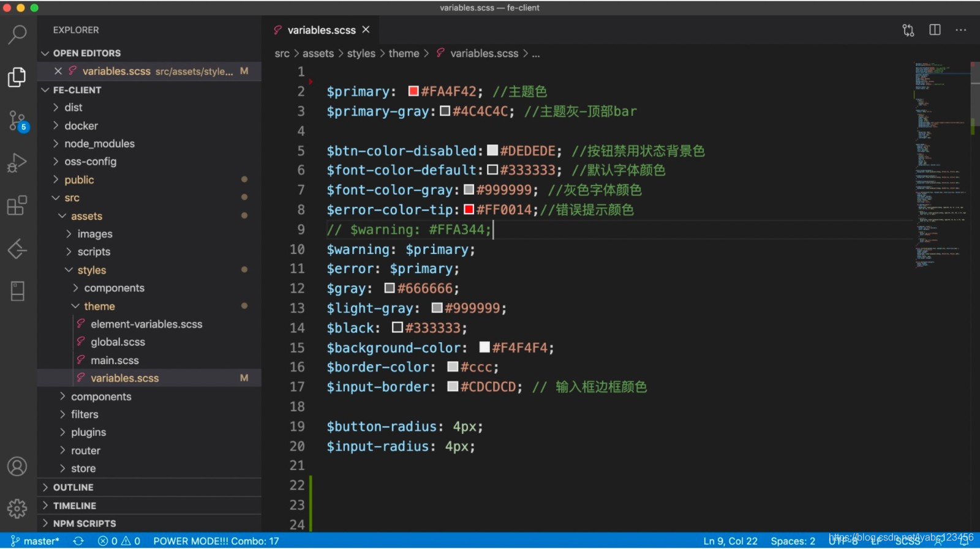Open the Explorer view icon
980x549 pixels.
click(x=17, y=77)
